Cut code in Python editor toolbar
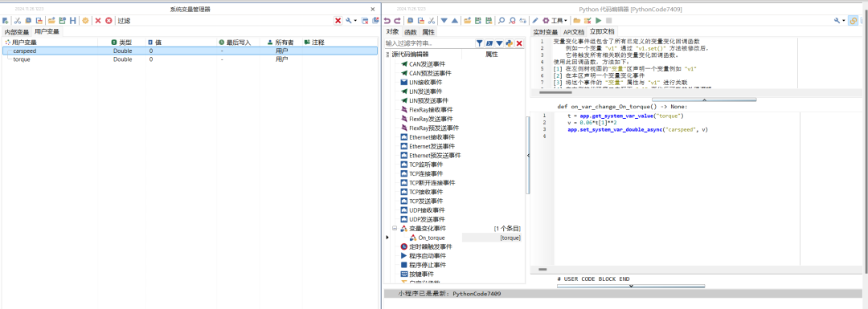Screen dimensions: 868x309 coord(432,20)
